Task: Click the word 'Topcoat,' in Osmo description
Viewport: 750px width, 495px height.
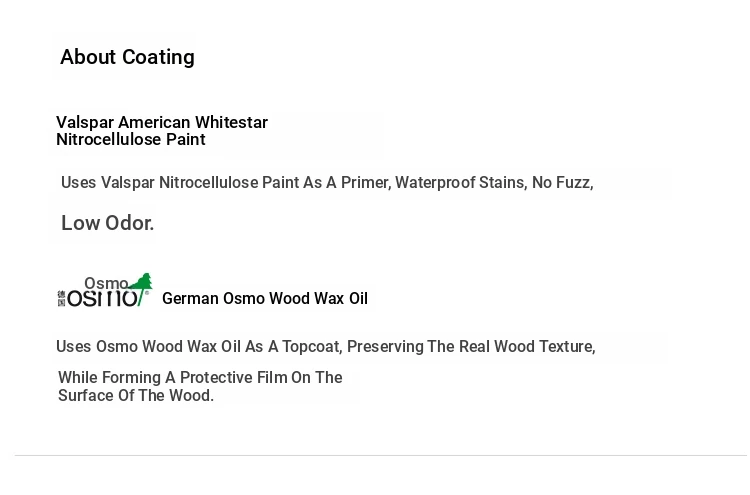Action: click(312, 347)
